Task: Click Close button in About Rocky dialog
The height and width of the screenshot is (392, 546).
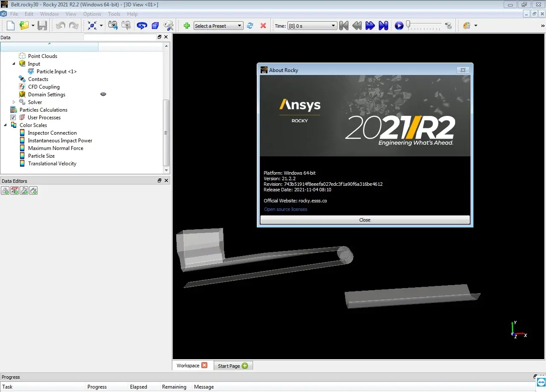Action: coord(365,220)
